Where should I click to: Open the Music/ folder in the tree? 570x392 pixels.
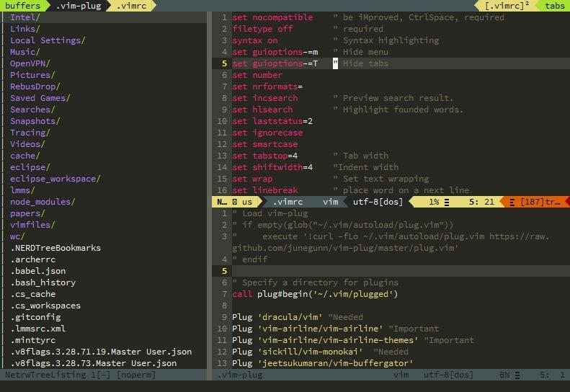point(25,52)
